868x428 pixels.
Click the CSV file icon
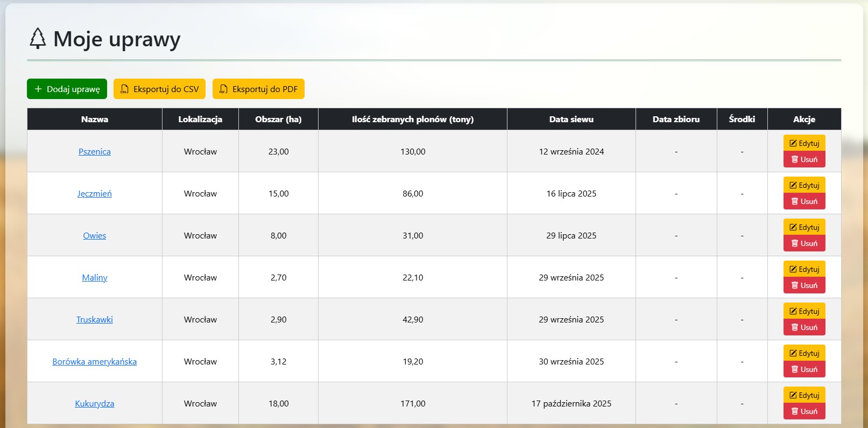click(124, 89)
